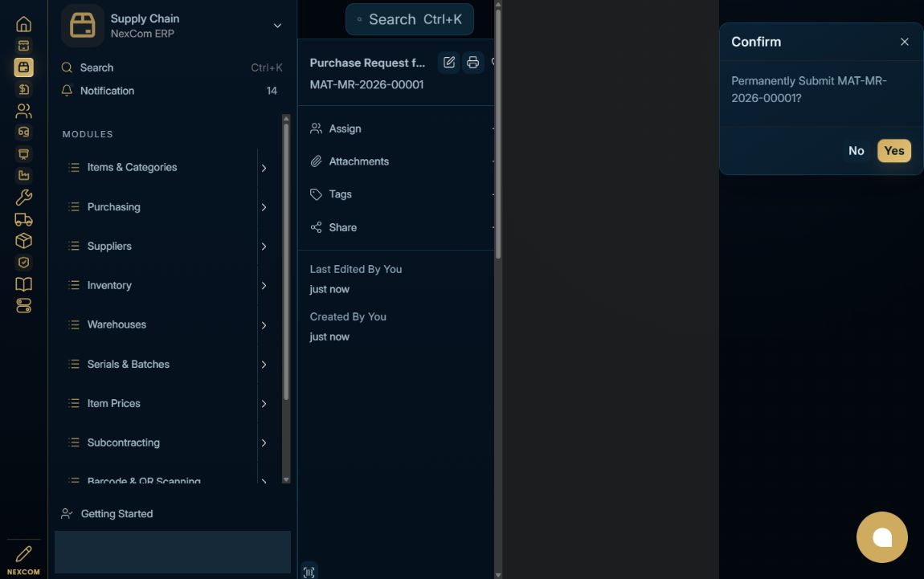Open the shield check rail icon

pos(23,263)
